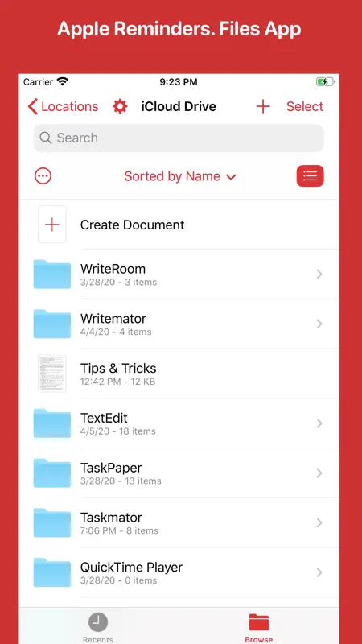Viewport: 362px width, 644px height.
Task: Open the TaskPaper folder icon
Action: click(x=52, y=473)
